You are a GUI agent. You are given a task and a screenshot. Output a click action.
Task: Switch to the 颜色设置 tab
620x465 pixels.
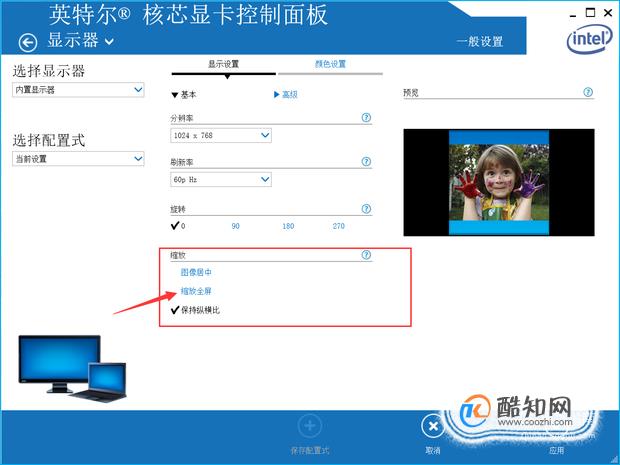pyautogui.click(x=330, y=64)
